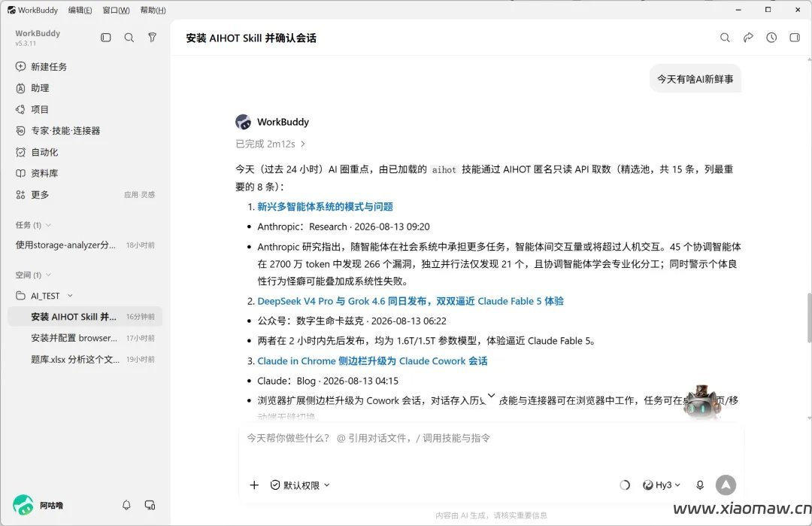Click the cat mascot floating icon

coord(702,402)
